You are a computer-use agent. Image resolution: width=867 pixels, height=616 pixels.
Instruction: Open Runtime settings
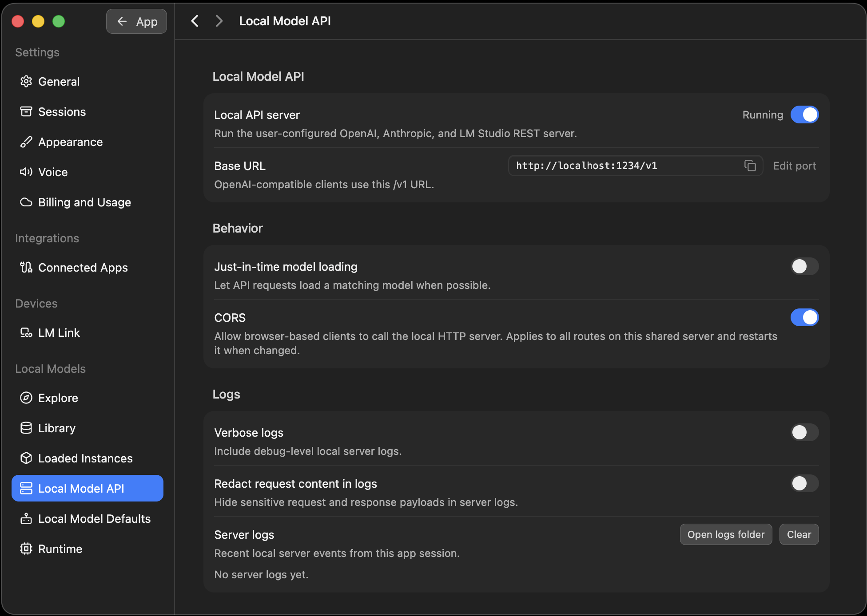[87, 549]
